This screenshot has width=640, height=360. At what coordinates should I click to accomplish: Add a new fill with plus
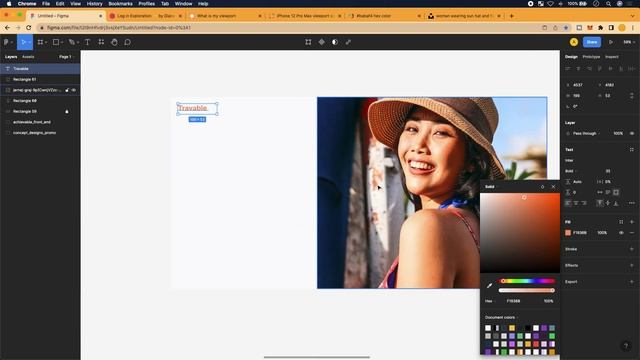coord(632,222)
